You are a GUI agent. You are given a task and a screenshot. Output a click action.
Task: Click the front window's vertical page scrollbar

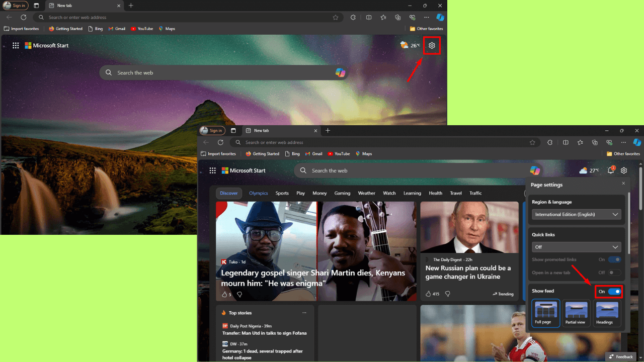click(x=640, y=188)
